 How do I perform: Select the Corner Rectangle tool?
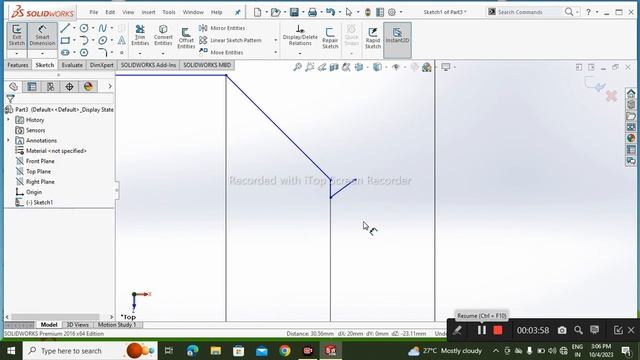[65, 40]
